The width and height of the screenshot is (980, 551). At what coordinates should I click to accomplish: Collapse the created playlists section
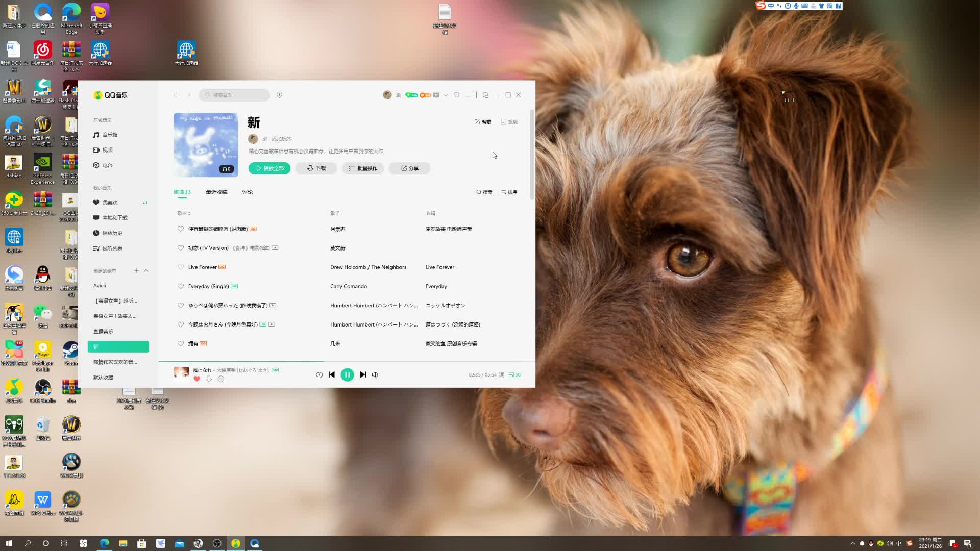[146, 270]
